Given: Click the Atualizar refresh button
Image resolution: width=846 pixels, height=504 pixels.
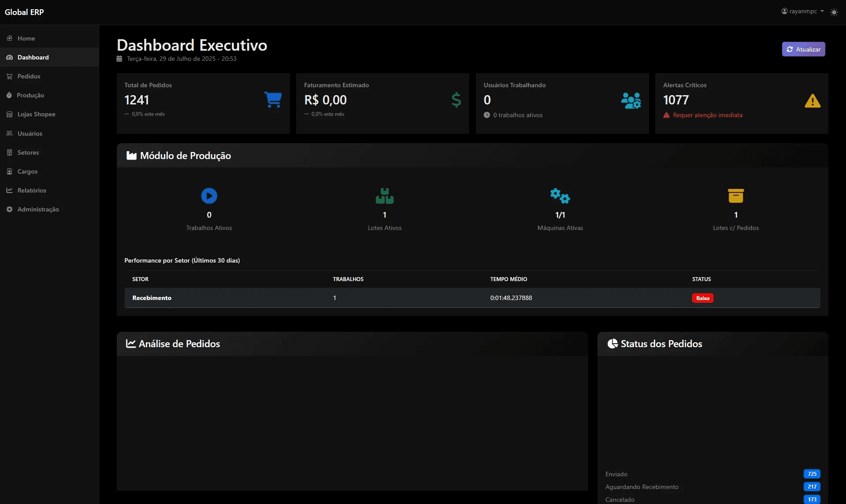Looking at the screenshot, I should click(803, 49).
